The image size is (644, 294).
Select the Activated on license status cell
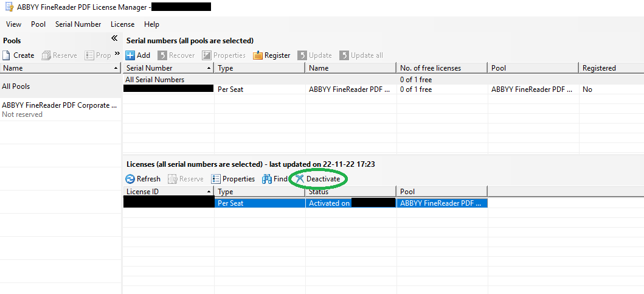351,203
